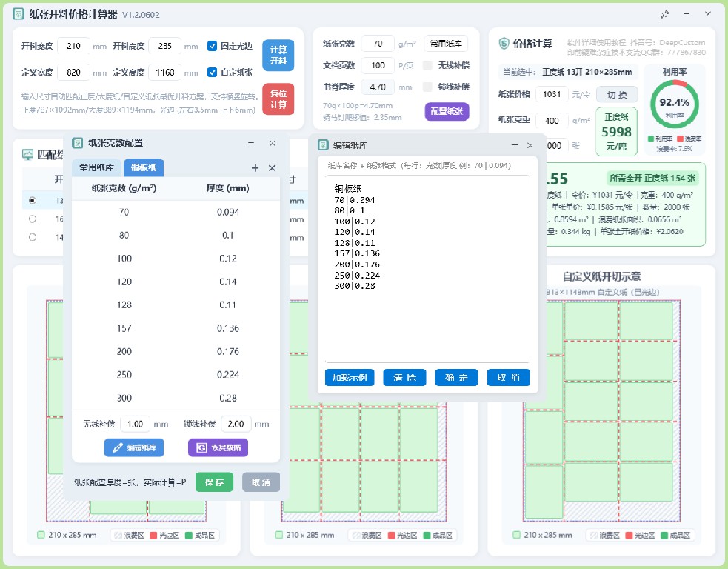Image resolution: width=728 pixels, height=569 pixels.
Task: Select the second matching result radio button
Action: (33, 219)
